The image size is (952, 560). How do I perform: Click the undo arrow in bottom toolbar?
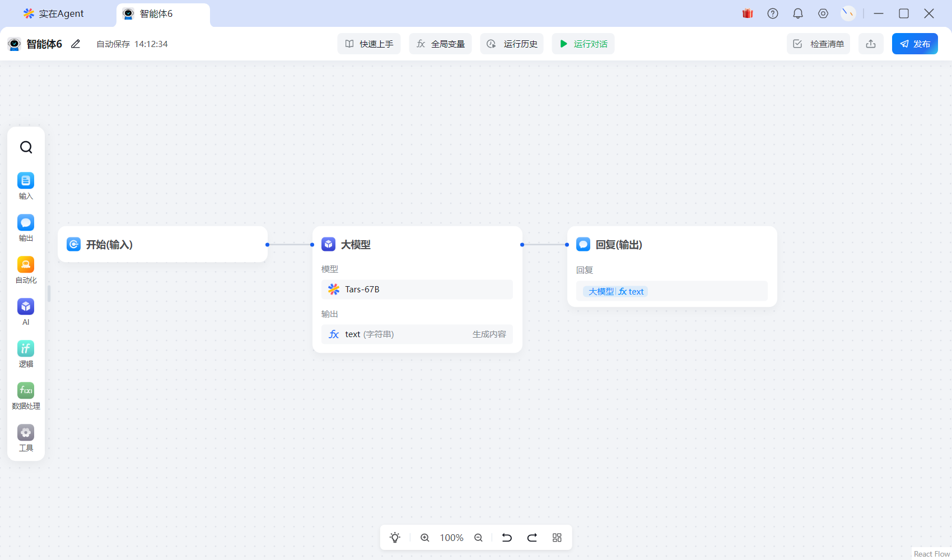coord(507,538)
